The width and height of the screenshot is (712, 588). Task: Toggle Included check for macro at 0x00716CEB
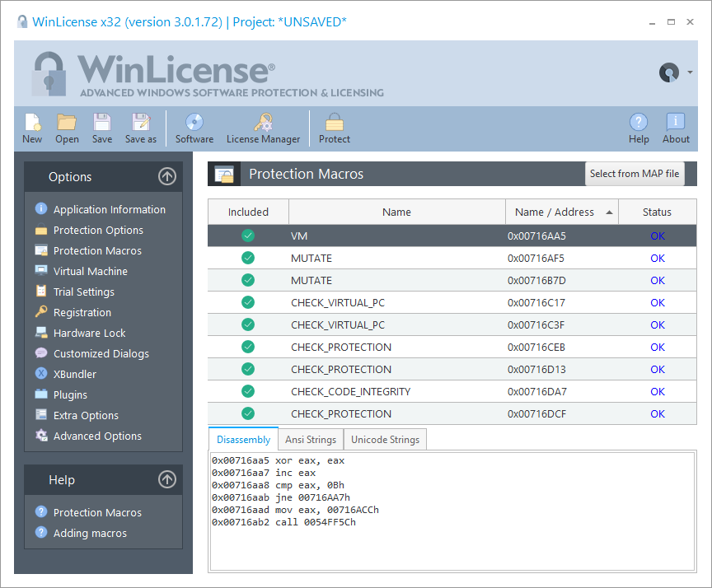pyautogui.click(x=248, y=347)
